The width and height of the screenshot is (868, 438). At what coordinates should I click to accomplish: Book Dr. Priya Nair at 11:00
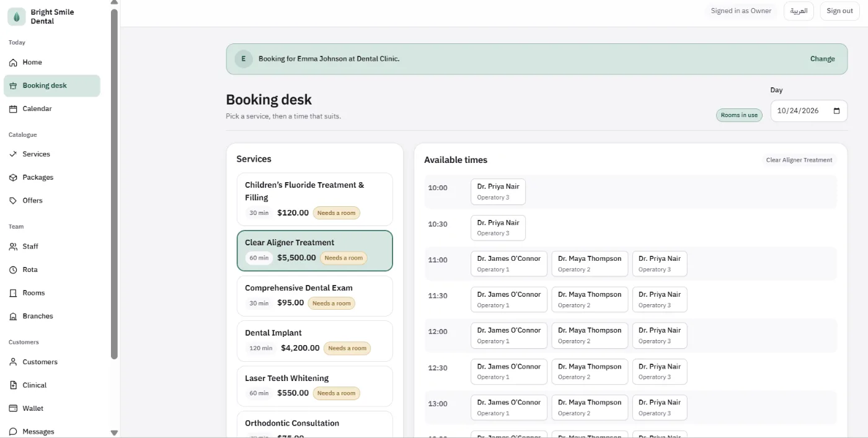(660, 264)
